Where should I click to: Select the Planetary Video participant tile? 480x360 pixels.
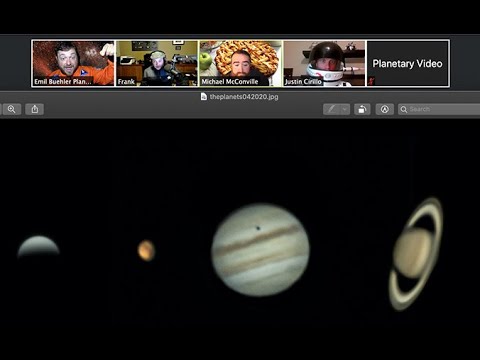coord(408,63)
